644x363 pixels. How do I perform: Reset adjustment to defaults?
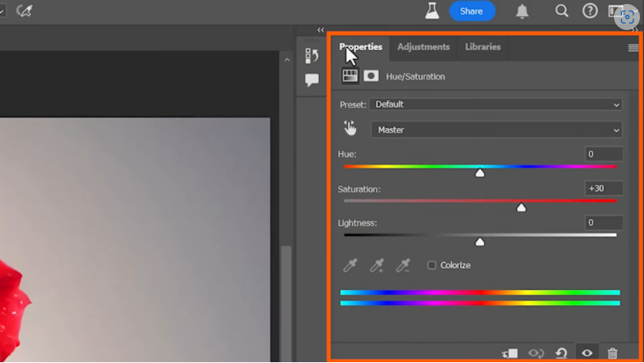561,352
